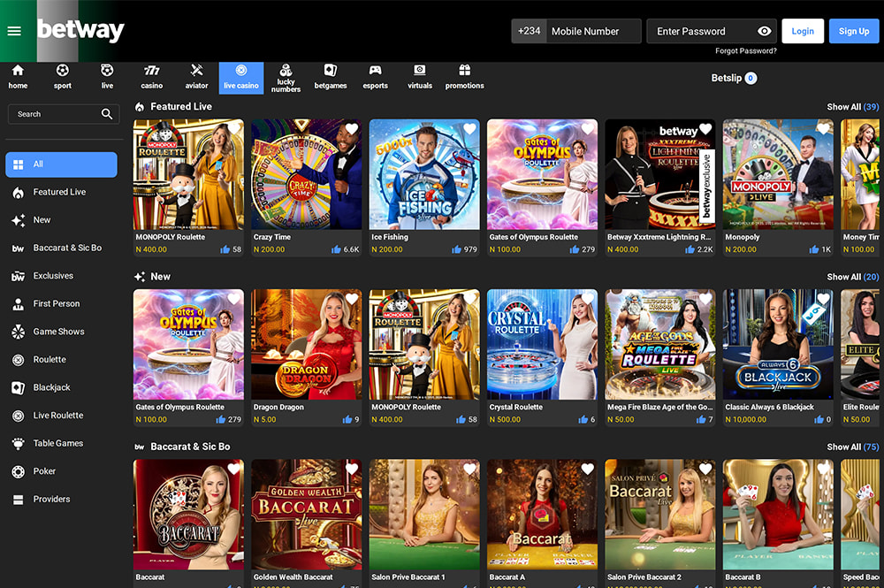
Task: Open Dragon Dragon game thumbnail
Action: pos(306,345)
